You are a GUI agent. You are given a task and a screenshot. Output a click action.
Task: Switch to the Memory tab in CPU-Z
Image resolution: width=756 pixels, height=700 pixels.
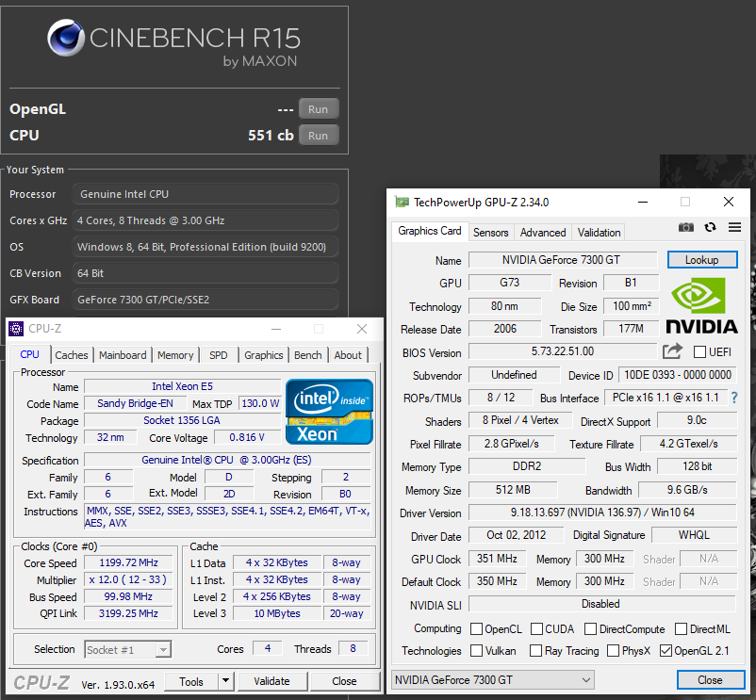pyautogui.click(x=175, y=355)
